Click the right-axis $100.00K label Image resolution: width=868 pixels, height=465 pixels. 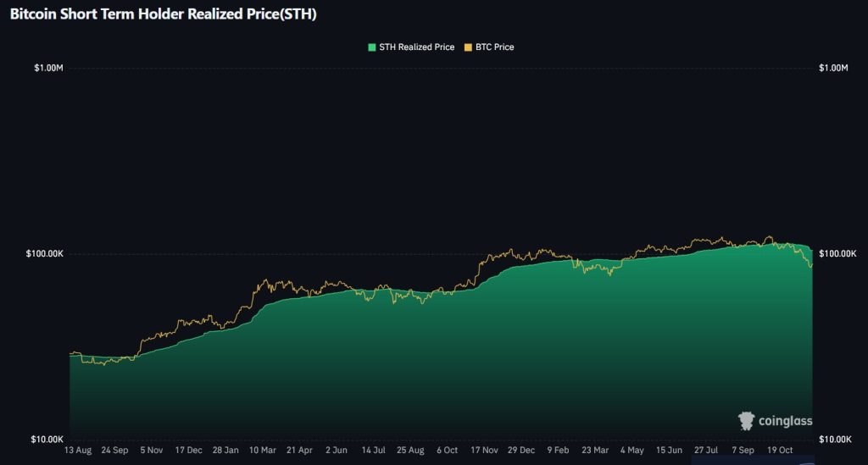tap(839, 254)
